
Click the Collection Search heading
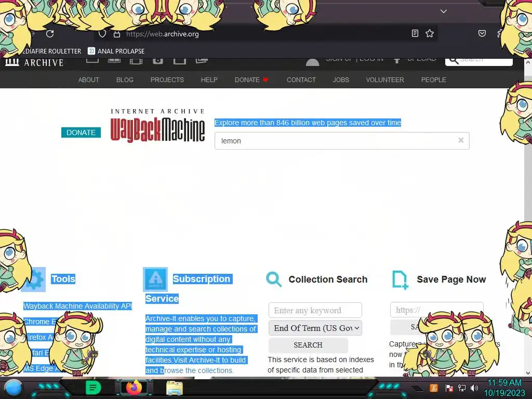328,279
